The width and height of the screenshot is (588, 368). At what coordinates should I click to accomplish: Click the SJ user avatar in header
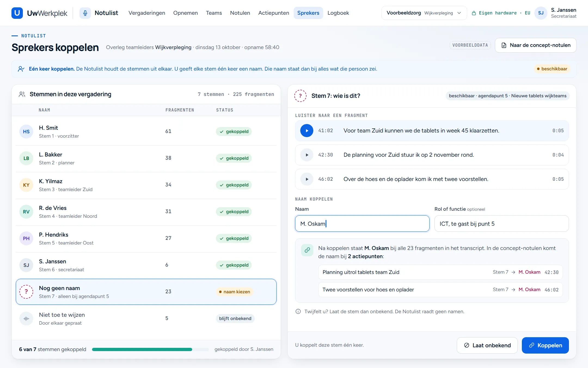coord(541,13)
